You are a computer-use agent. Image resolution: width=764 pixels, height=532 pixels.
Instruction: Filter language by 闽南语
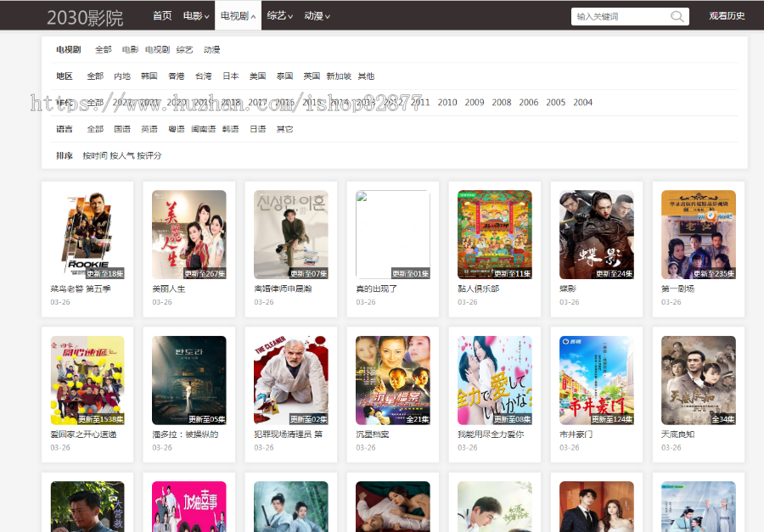point(203,129)
